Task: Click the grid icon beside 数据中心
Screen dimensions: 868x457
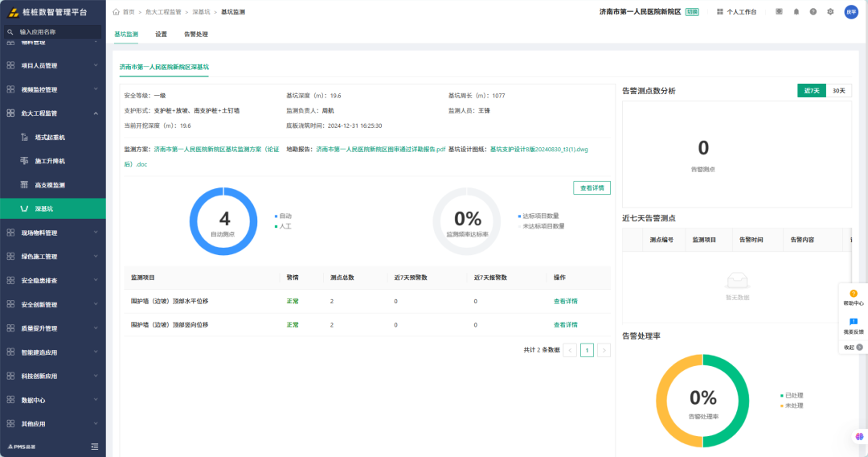Action: pyautogui.click(x=10, y=399)
